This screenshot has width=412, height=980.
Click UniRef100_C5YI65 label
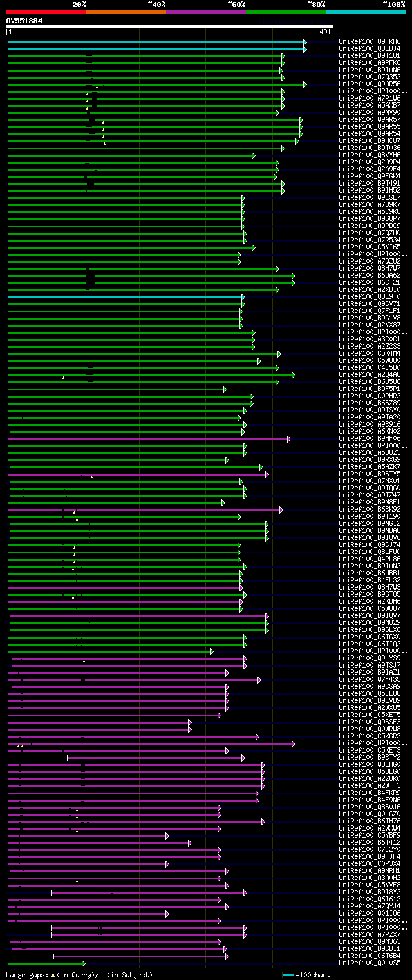(370, 247)
